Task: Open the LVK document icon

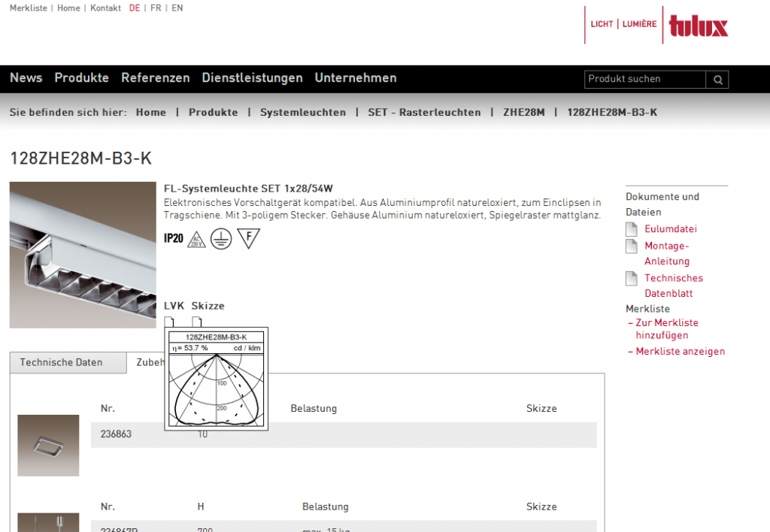Action: pos(169,322)
